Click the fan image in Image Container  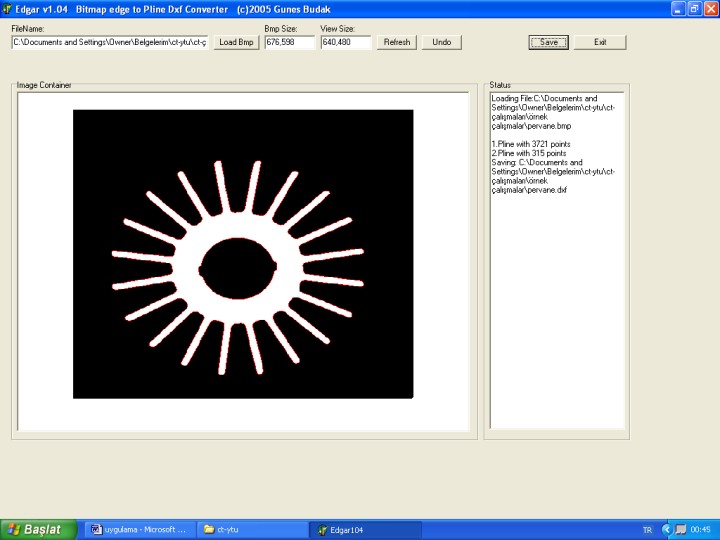[x=243, y=254]
